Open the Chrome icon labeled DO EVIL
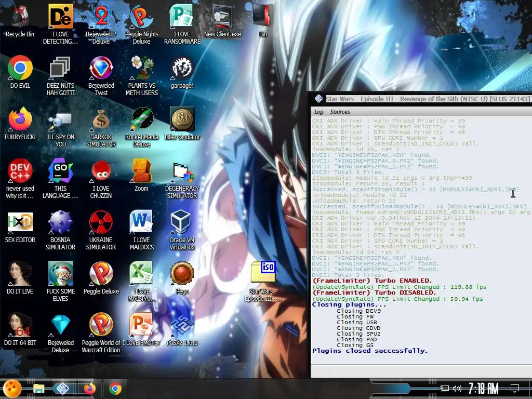Viewport: 532px width, 399px height. point(20,72)
